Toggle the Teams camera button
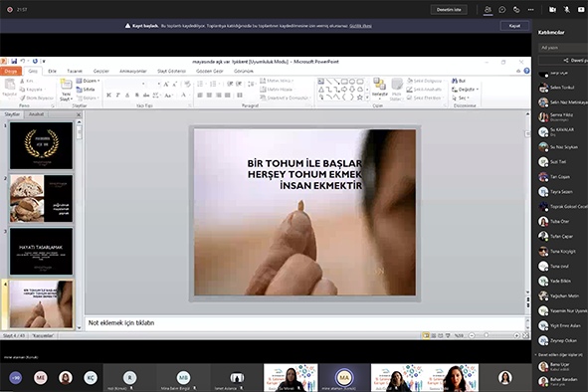The image size is (588, 392). pyautogui.click(x=552, y=10)
